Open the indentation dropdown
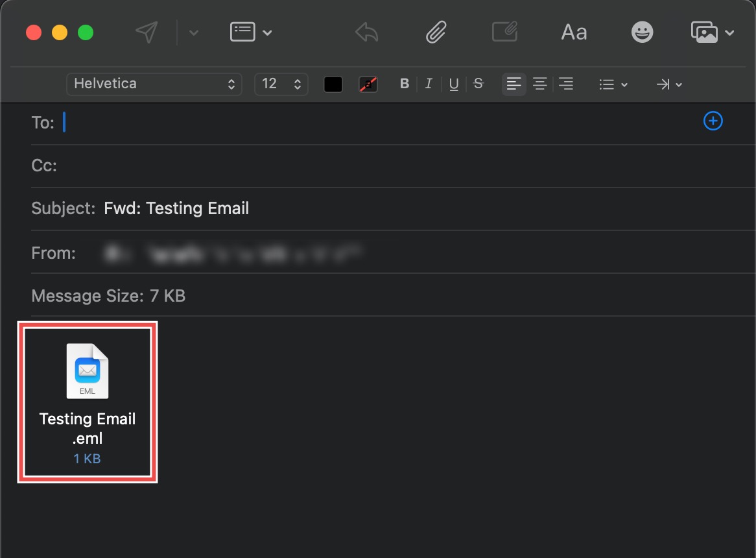The width and height of the screenshot is (756, 558). pos(669,84)
